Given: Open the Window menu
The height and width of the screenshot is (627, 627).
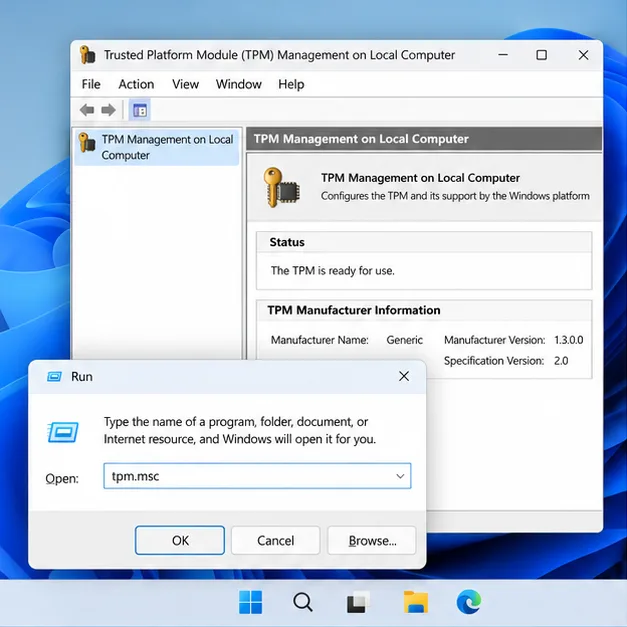Looking at the screenshot, I should click(x=239, y=84).
